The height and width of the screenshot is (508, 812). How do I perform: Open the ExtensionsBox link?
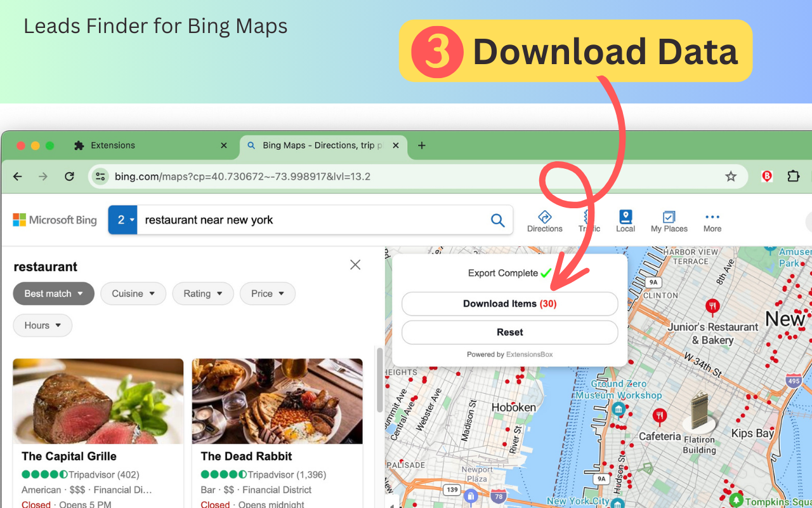click(530, 354)
